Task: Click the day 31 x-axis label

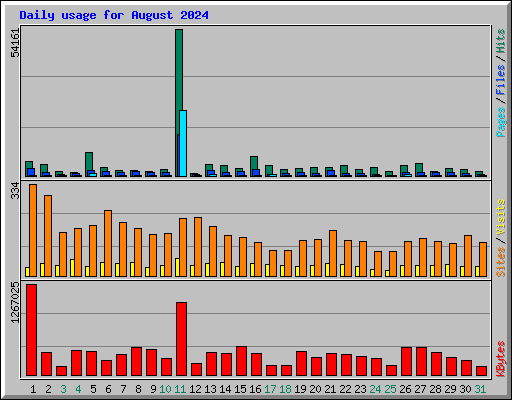Action: tap(480, 389)
